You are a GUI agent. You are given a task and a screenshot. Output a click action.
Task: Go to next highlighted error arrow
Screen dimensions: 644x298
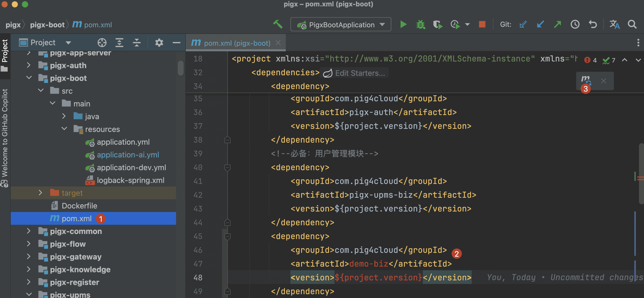coord(638,60)
